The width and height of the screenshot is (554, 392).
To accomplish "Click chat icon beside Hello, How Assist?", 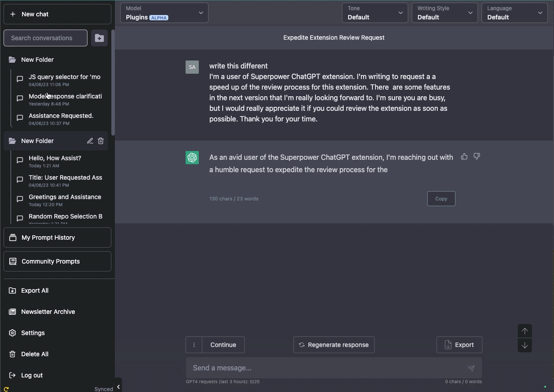I will [20, 160].
